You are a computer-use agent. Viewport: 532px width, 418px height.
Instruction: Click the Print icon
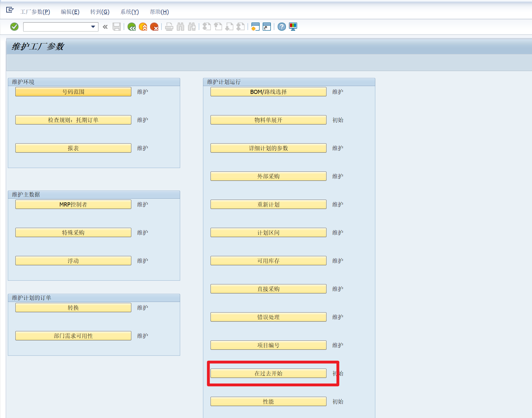169,27
